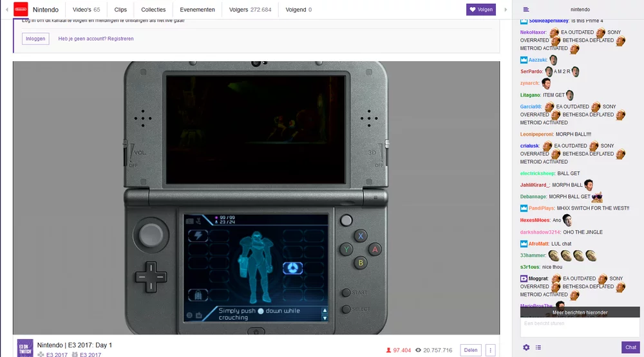This screenshot has height=357, width=644.
Task: Switch to the Video's tab
Action: [x=86, y=10]
